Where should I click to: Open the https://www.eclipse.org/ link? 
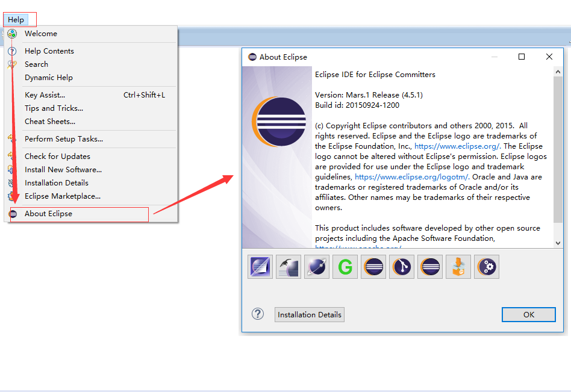click(x=457, y=146)
